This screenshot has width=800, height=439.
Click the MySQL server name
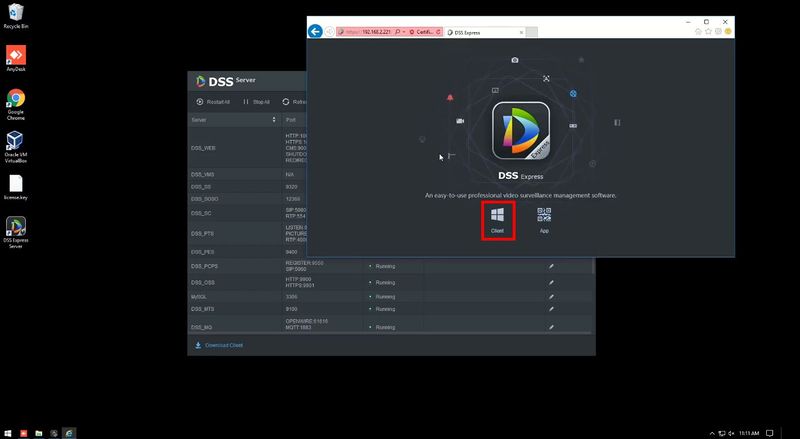199,297
